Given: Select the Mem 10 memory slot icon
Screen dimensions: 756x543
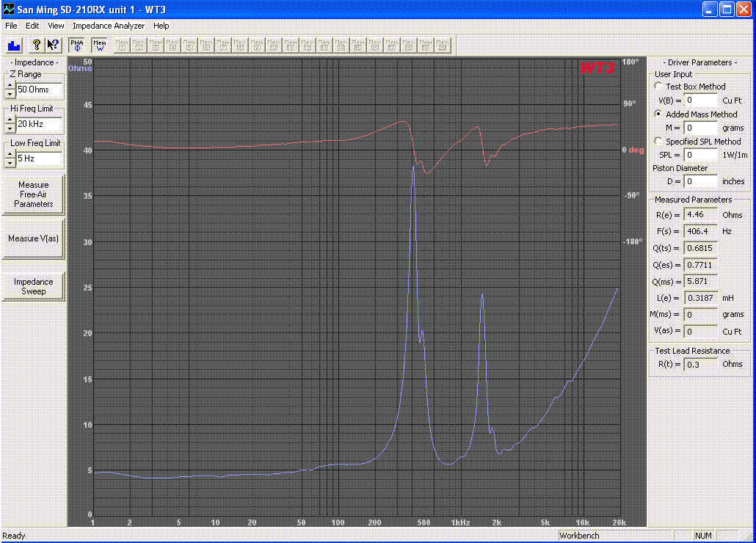Looking at the screenshot, I should point(273,45).
